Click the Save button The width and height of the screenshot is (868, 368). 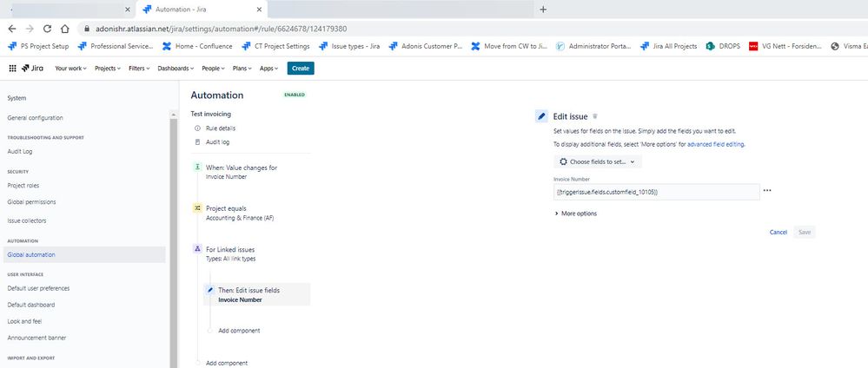click(805, 232)
